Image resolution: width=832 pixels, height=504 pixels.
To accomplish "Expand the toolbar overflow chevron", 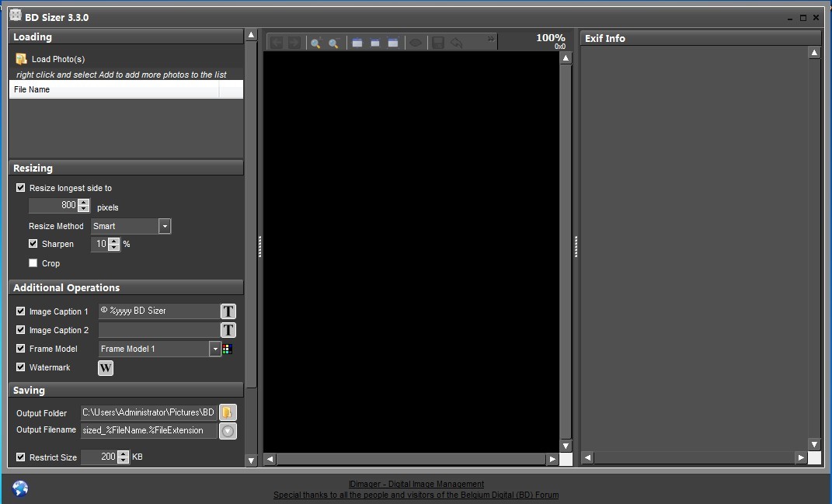I will (x=491, y=39).
